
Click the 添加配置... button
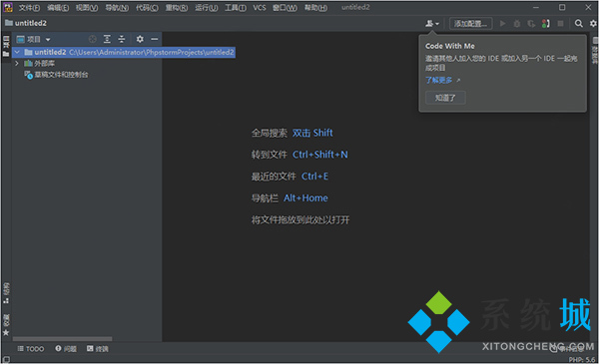pyautogui.click(x=470, y=24)
